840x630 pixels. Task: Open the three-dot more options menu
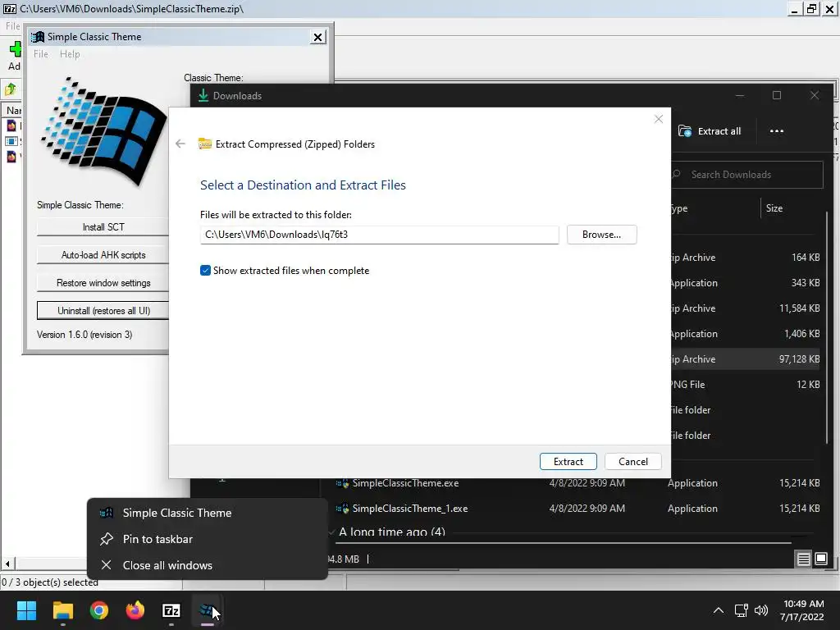click(x=776, y=131)
